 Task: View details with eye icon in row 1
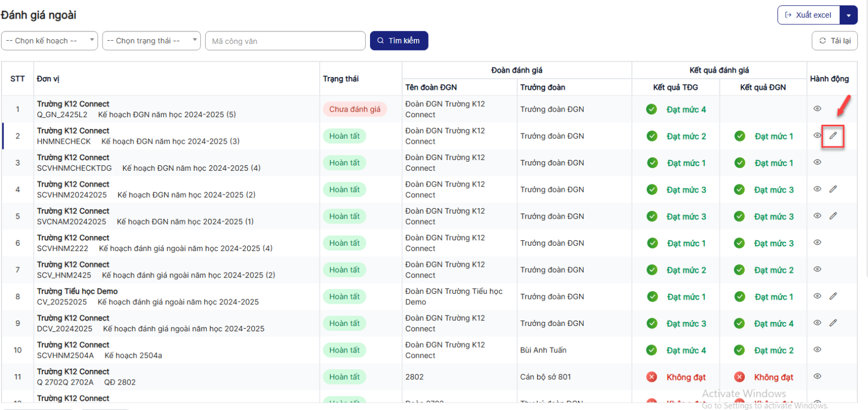tap(817, 109)
